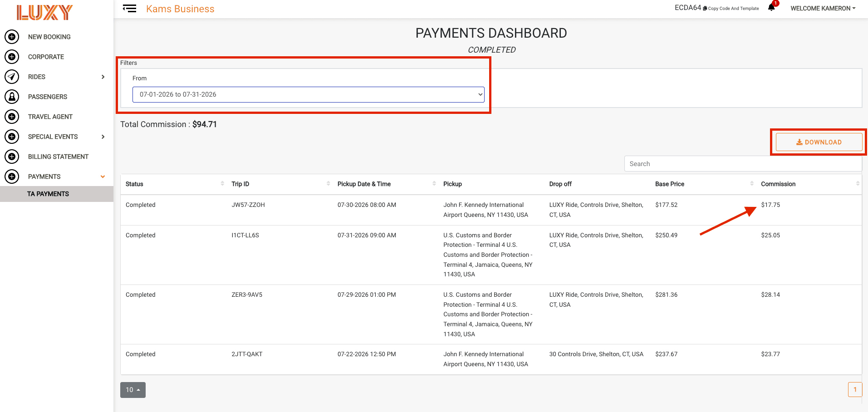Open Travel Agent menu item

point(50,117)
